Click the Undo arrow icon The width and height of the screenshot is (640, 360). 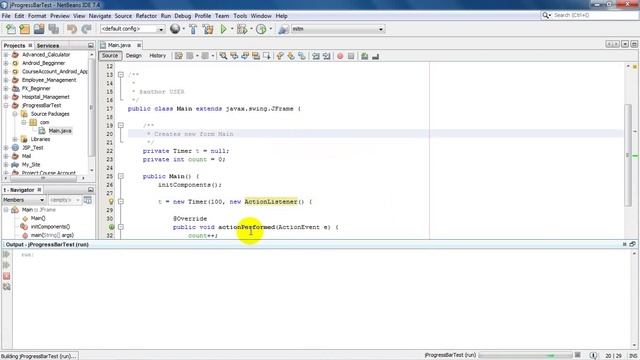coord(72,29)
